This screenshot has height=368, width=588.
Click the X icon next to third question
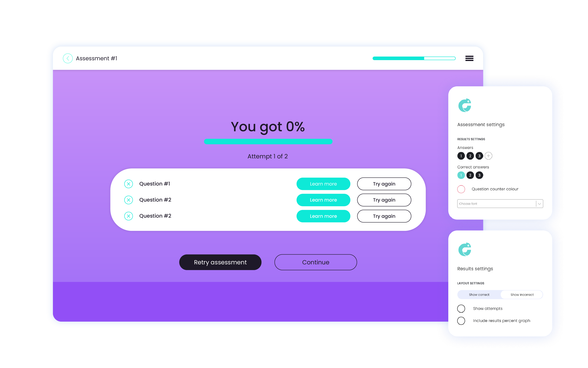pos(129,216)
